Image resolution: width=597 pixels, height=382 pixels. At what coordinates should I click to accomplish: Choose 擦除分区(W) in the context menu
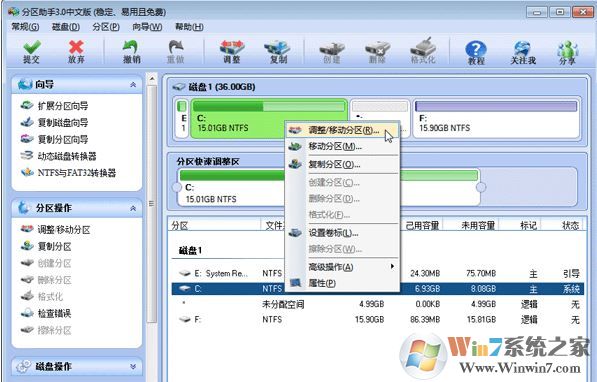342,249
